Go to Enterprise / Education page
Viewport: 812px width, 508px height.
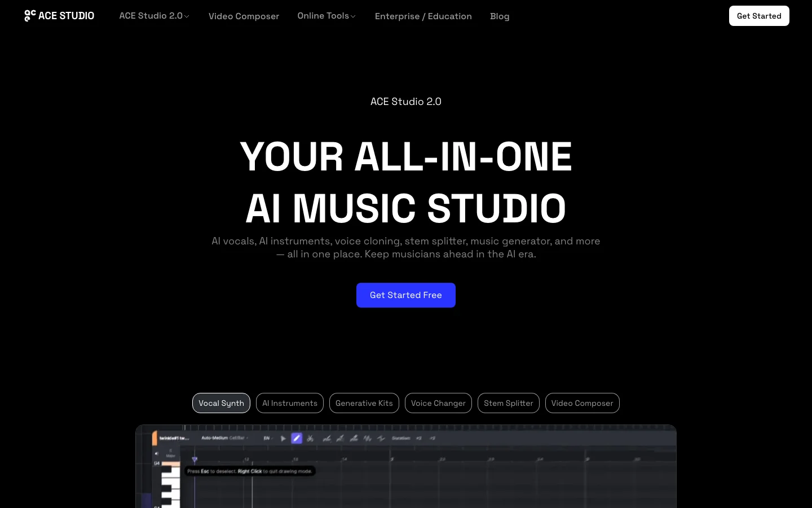click(423, 16)
